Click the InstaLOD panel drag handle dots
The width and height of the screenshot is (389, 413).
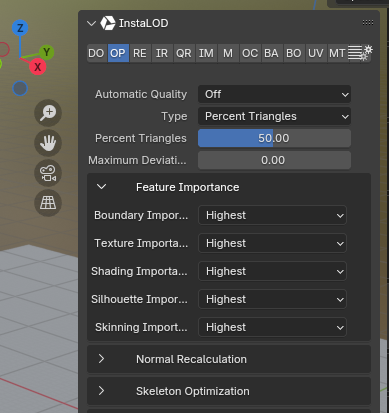tap(368, 23)
